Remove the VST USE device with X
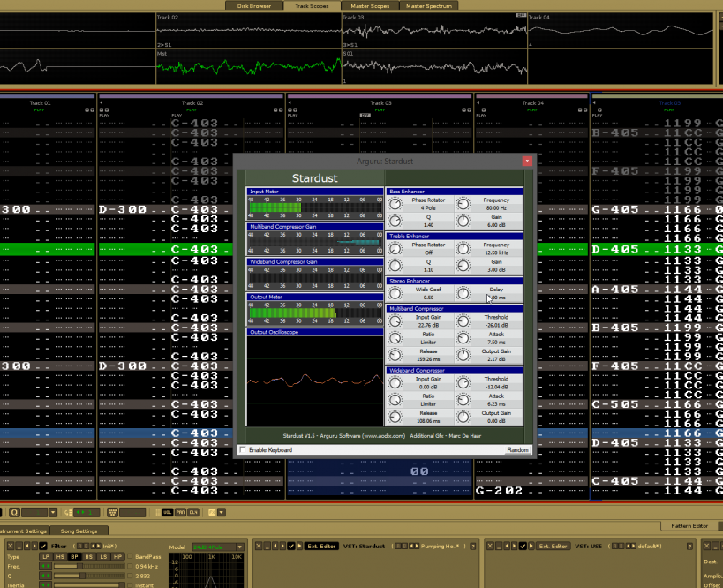Screen dimensions: 723x588 (490, 546)
